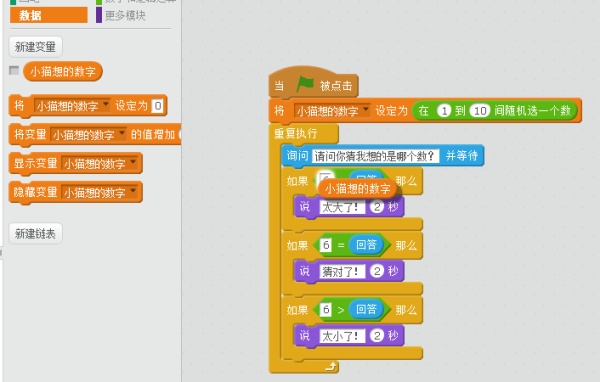Click seconds field in 猜对了 say block
This screenshot has width=600, height=382.
377,271
